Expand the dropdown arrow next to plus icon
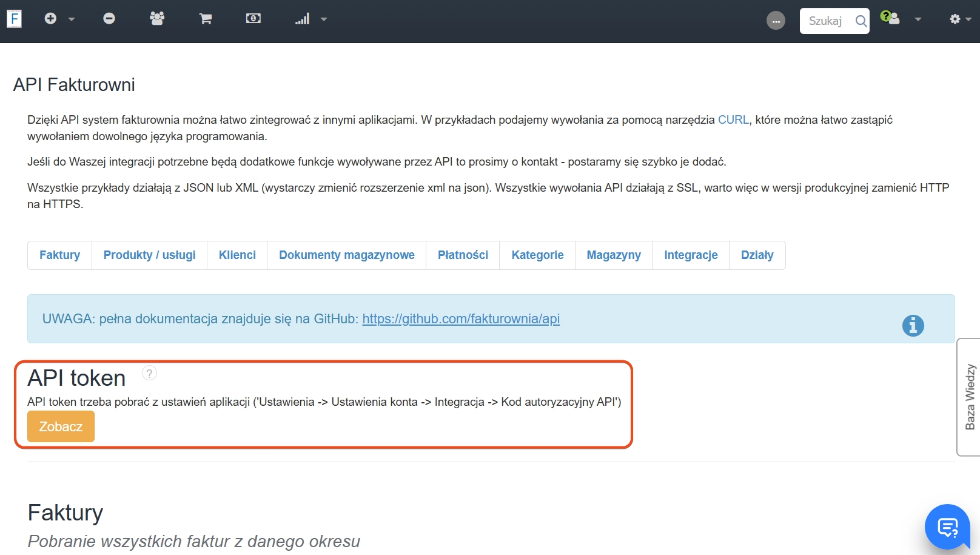The width and height of the screenshot is (980, 555). [x=72, y=19]
